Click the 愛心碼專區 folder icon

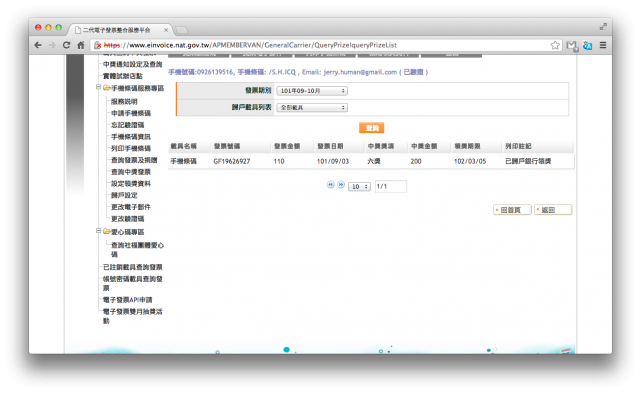click(x=107, y=232)
